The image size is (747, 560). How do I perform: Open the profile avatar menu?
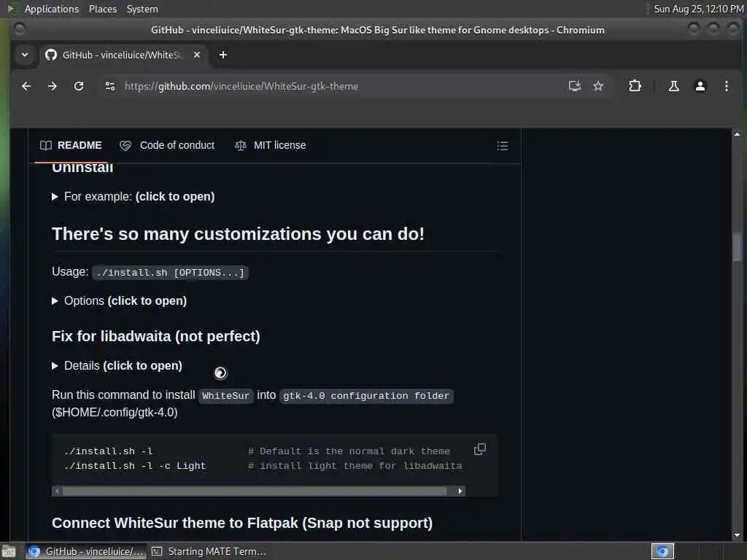click(x=700, y=86)
